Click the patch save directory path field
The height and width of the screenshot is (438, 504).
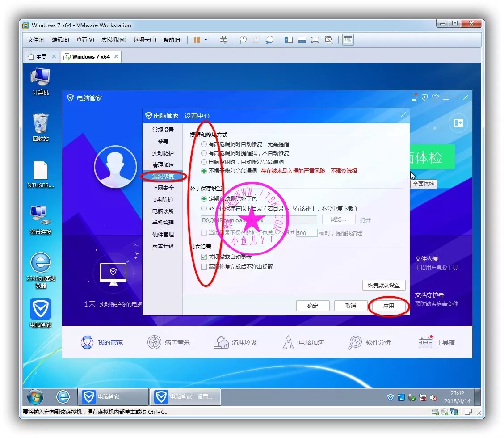click(x=259, y=219)
